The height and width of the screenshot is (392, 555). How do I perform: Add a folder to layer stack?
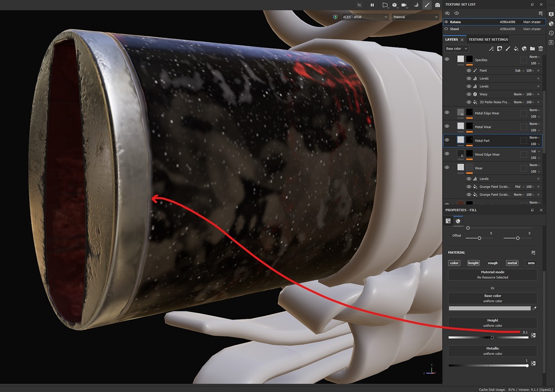(532, 49)
